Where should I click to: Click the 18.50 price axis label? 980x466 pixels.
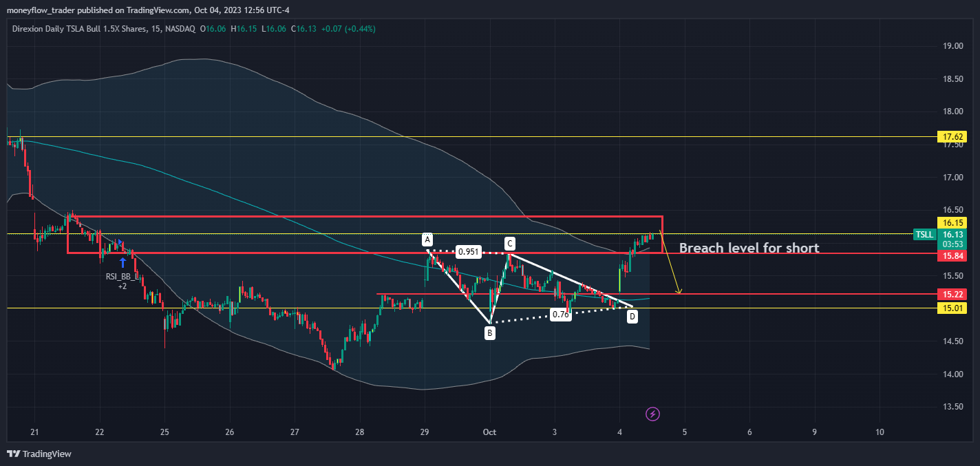tap(952, 79)
